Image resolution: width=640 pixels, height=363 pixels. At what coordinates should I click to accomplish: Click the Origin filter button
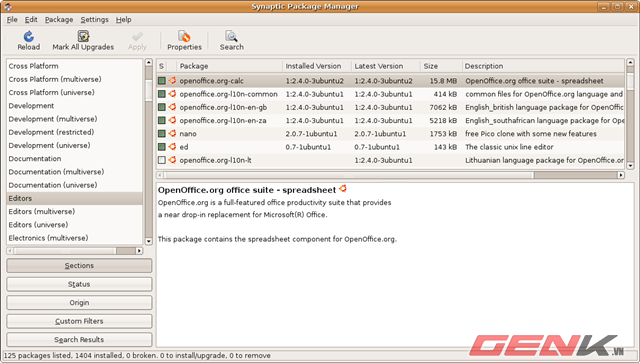pos(79,303)
